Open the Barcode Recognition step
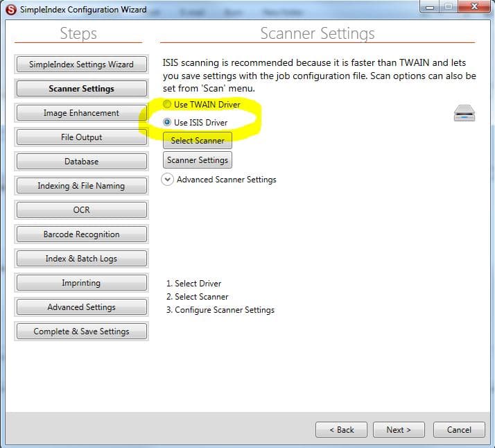The height and width of the screenshot is (448, 495). (81, 234)
